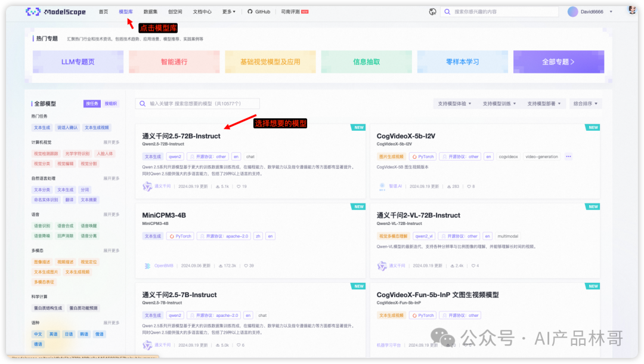Viewport: 644px width, 364px height.
Task: Open the 模型库 navigation item
Action: (126, 12)
